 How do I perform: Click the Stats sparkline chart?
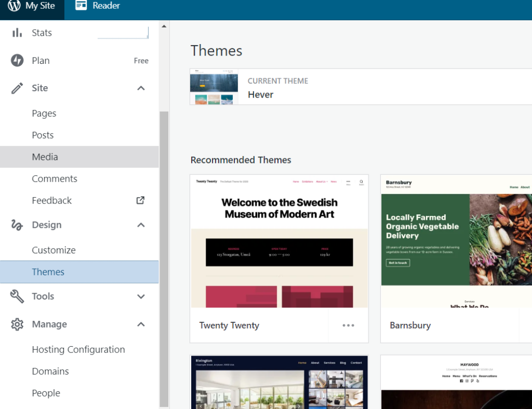[x=123, y=33]
